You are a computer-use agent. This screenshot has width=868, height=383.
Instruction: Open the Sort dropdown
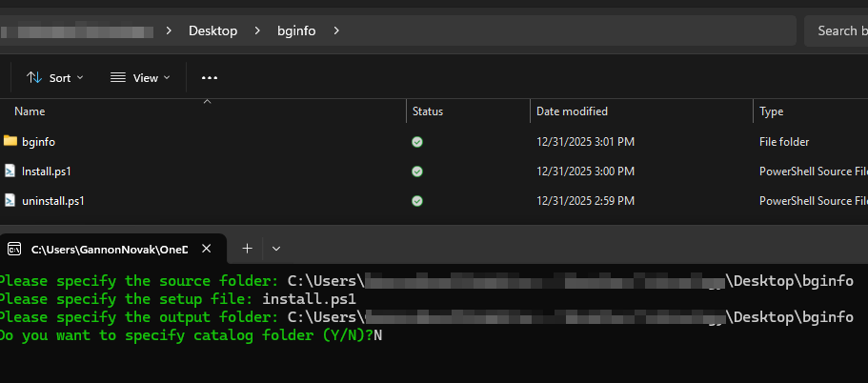pyautogui.click(x=55, y=77)
